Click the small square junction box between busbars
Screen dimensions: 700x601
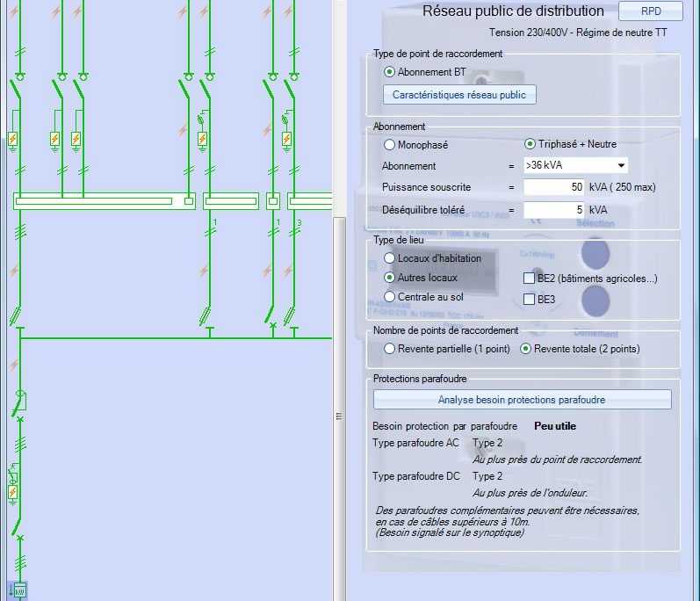tap(273, 201)
